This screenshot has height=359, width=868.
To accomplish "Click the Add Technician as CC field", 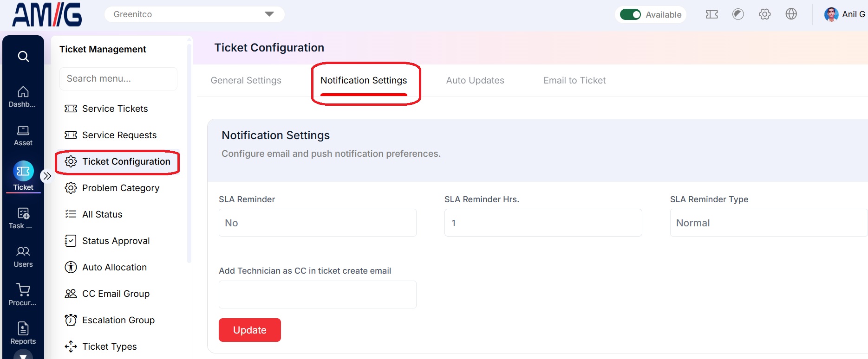I will (x=318, y=295).
